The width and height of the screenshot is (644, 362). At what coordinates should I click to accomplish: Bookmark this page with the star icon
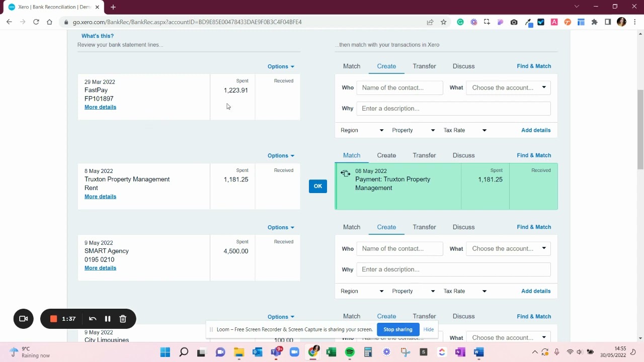443,22
